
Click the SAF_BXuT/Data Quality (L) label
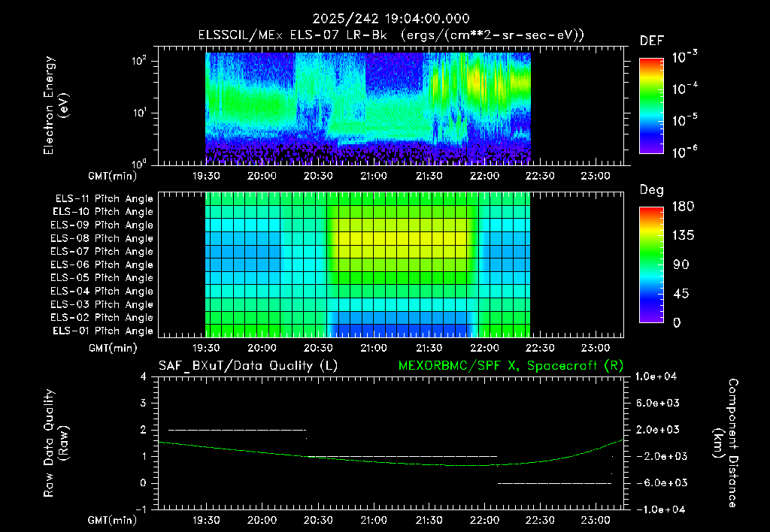[248, 366]
